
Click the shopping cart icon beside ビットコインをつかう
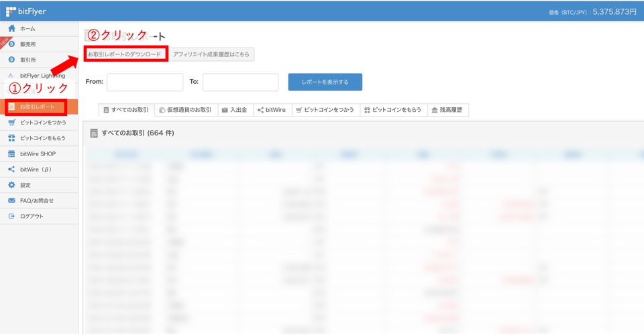pyautogui.click(x=11, y=122)
